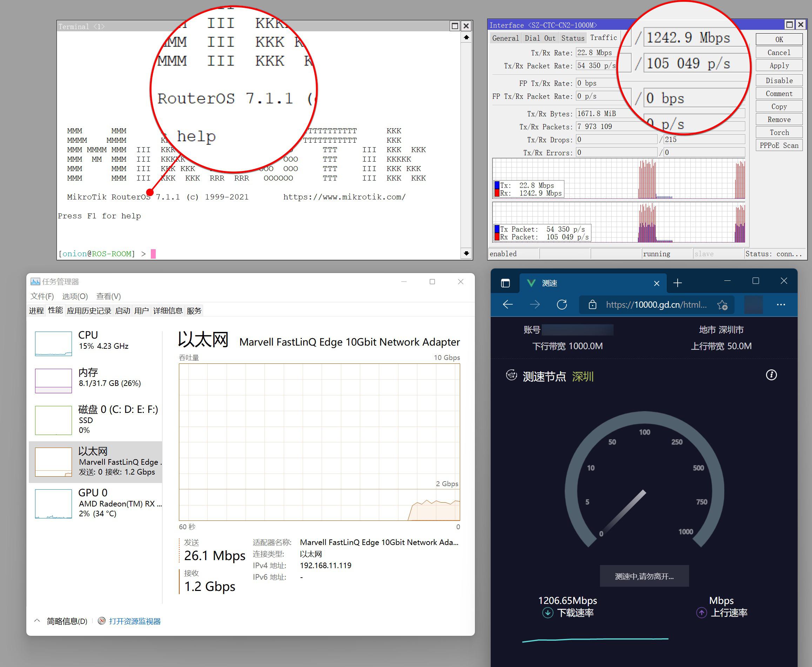Image resolution: width=812 pixels, height=667 pixels.
Task: Click the site lock icon in address bar
Action: click(x=592, y=305)
